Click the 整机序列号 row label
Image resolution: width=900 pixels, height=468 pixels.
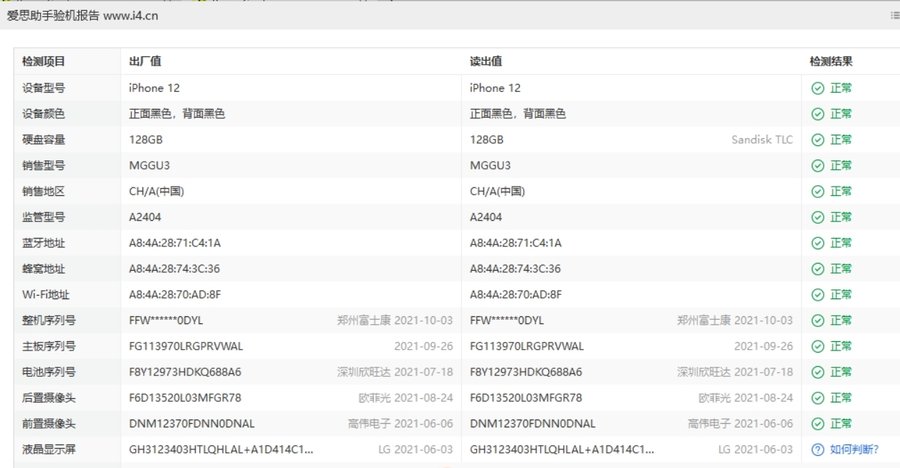pos(49,320)
